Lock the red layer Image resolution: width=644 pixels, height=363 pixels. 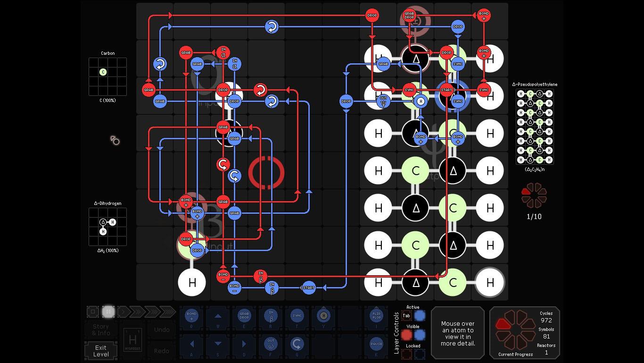pyautogui.click(x=406, y=354)
